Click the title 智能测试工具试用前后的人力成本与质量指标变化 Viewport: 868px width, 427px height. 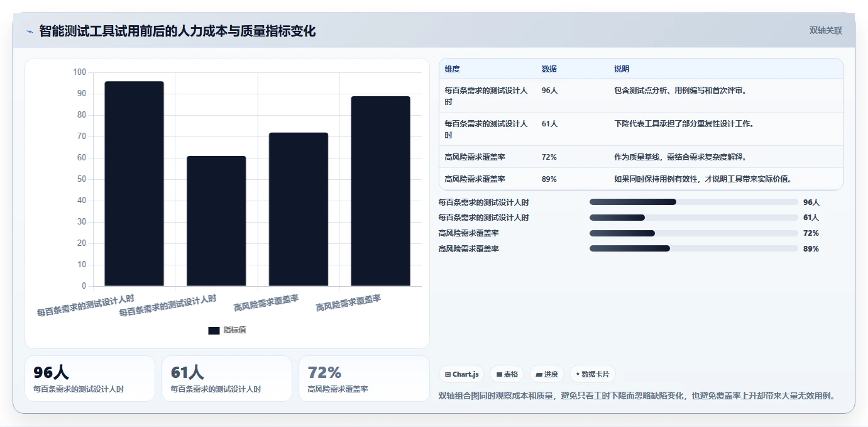(x=177, y=31)
